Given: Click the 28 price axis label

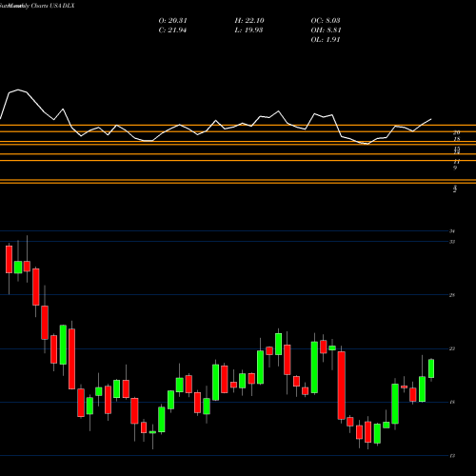Looking at the screenshot, I should 452,295.
